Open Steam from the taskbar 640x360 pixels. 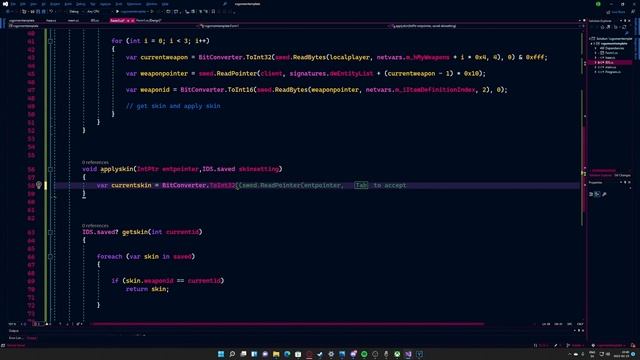point(320,354)
